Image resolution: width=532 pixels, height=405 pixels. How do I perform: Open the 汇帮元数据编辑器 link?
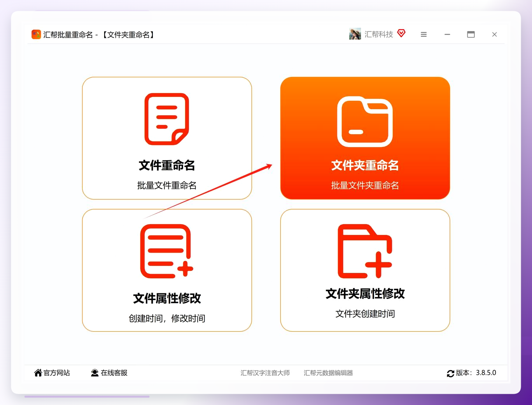coord(328,373)
